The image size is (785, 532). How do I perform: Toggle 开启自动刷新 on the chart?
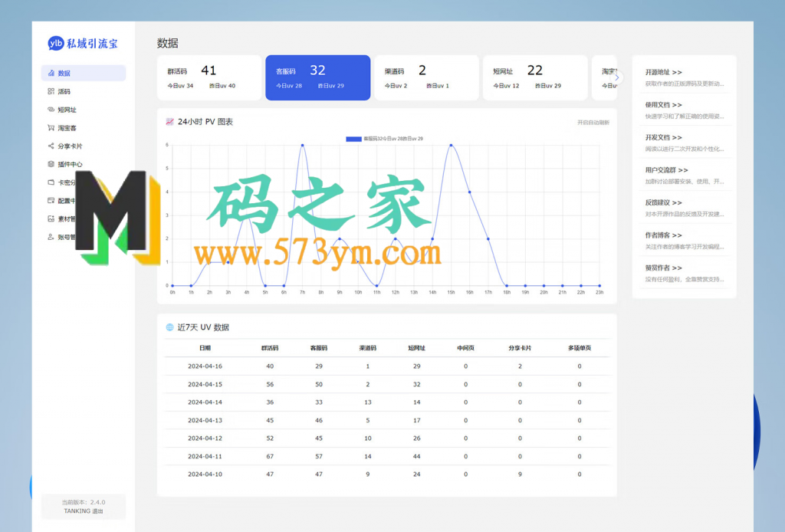593,123
